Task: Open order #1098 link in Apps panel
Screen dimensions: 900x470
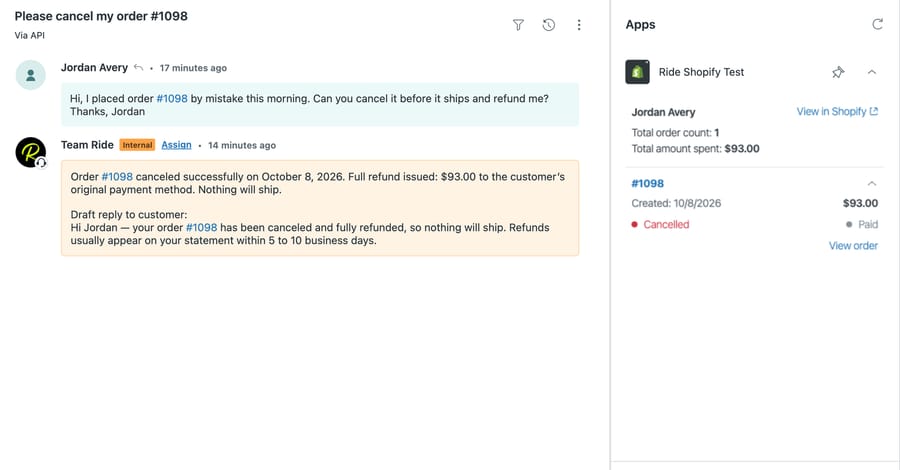Action: click(x=647, y=184)
